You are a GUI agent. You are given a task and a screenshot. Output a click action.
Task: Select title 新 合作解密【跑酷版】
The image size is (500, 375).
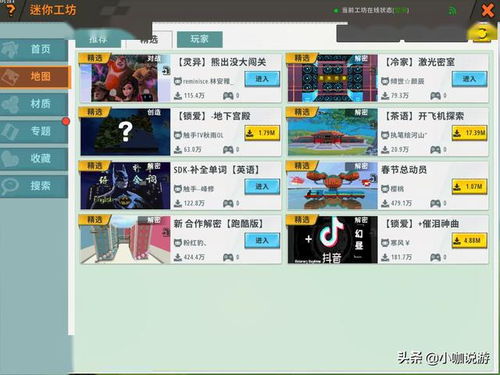click(219, 224)
